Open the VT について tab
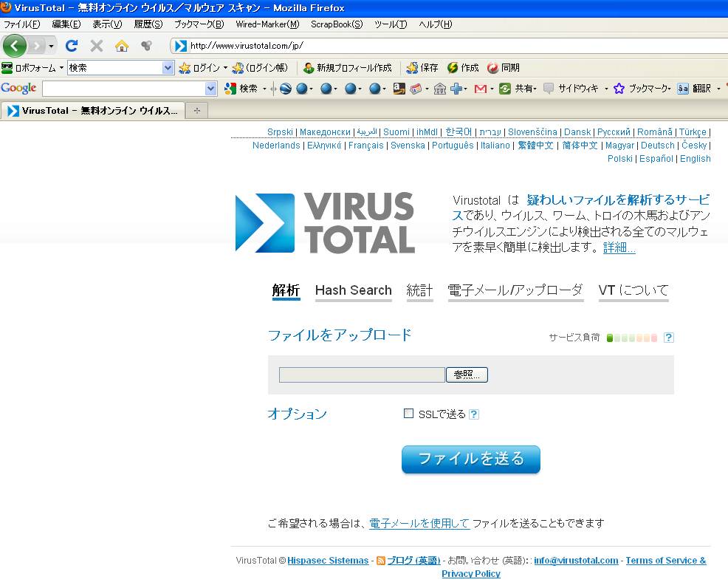The height and width of the screenshot is (588, 728). (x=633, y=291)
